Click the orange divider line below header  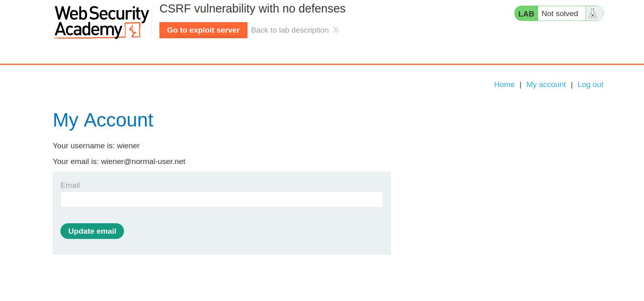322,64
